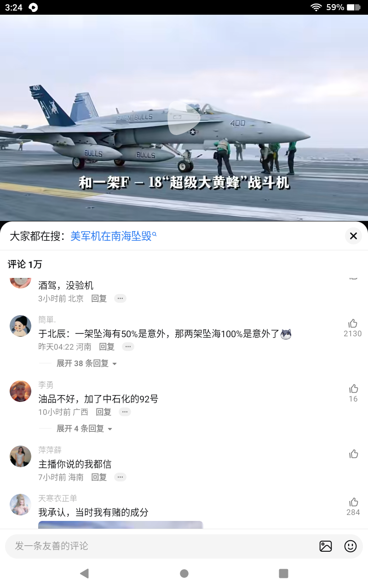Reply to 萍萍薛's comment
The image size is (368, 588).
point(99,477)
